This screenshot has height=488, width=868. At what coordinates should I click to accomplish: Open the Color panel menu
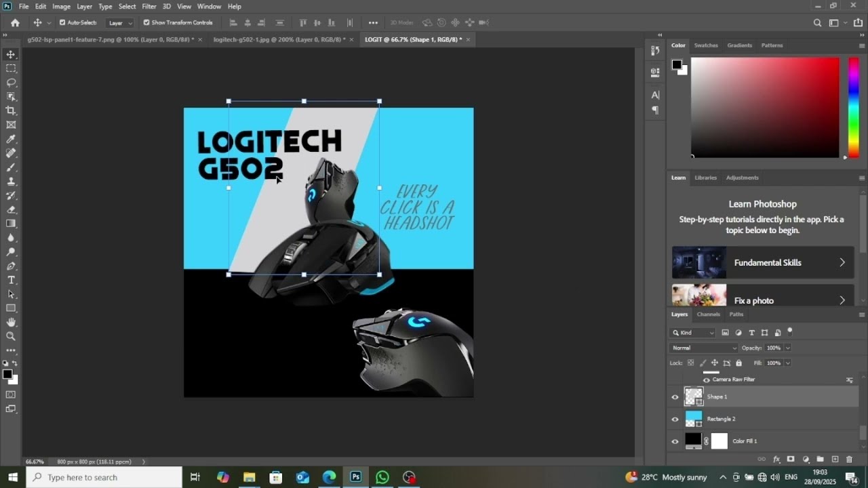(862, 45)
